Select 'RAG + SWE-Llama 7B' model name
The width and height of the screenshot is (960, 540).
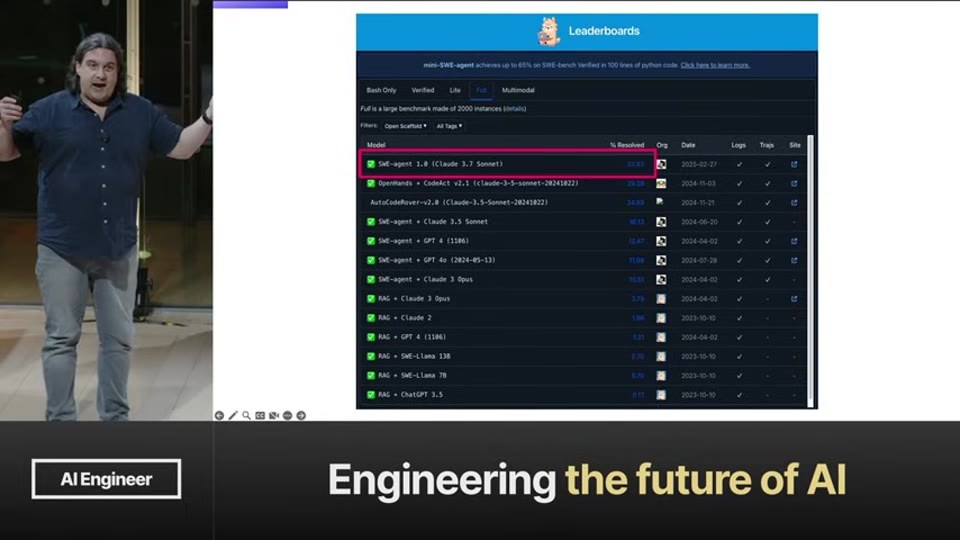[x=412, y=375]
